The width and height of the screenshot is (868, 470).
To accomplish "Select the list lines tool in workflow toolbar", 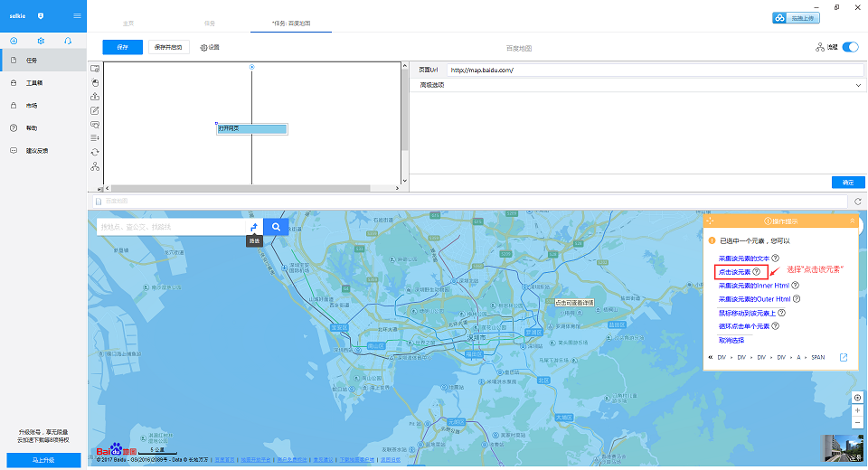I will 95,138.
